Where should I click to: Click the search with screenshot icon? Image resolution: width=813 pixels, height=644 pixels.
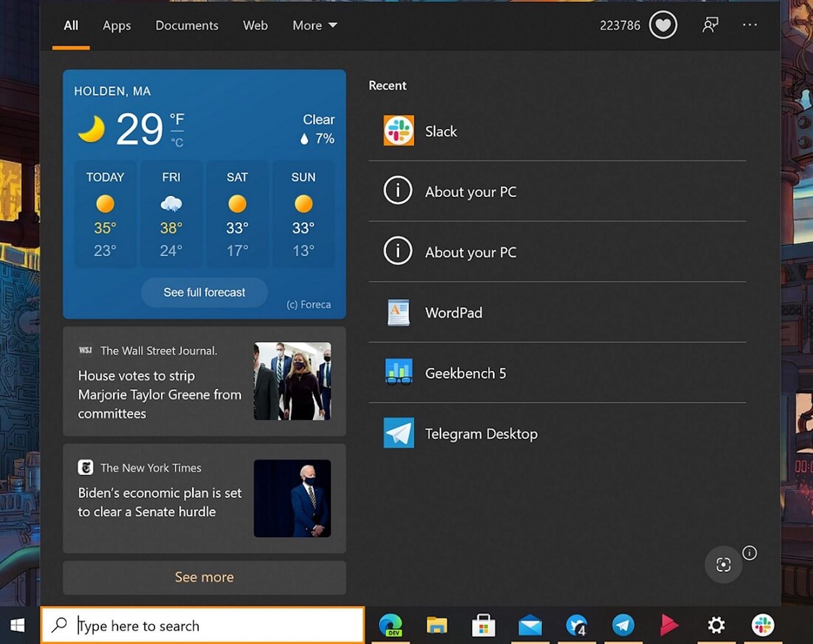pos(723,565)
